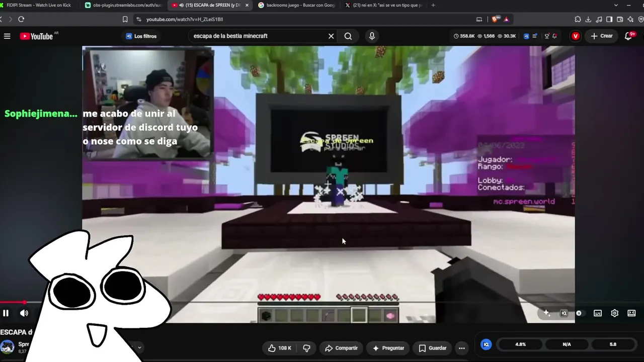Open browser extensions puzzle icon
The height and width of the screenshot is (362, 644).
pos(578,19)
